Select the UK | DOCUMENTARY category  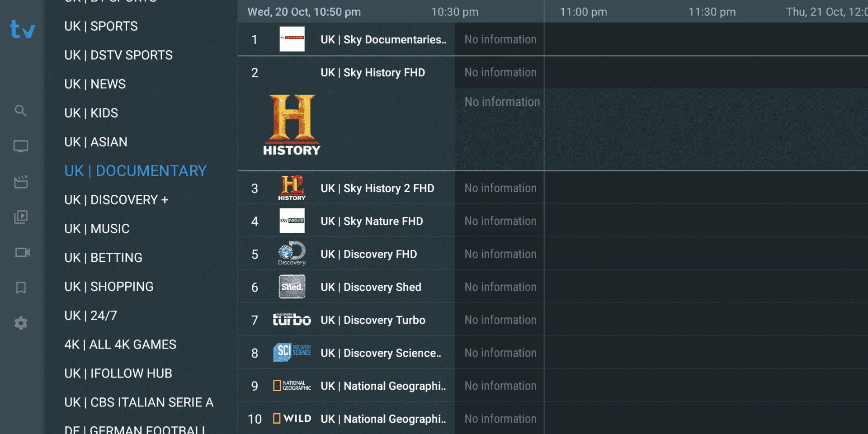[x=136, y=171]
